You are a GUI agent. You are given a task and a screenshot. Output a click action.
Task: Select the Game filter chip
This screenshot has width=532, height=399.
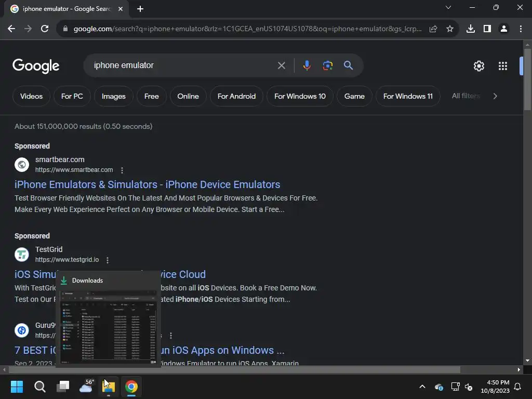[354, 96]
